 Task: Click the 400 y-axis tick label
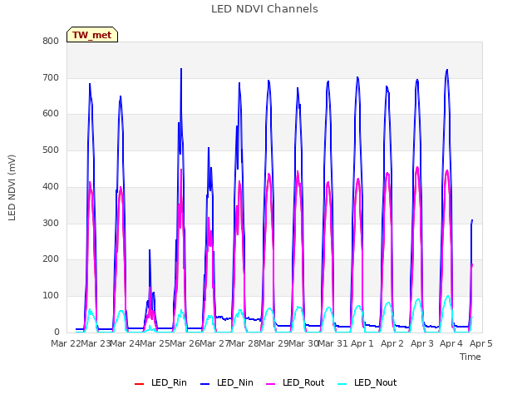[x=51, y=186]
